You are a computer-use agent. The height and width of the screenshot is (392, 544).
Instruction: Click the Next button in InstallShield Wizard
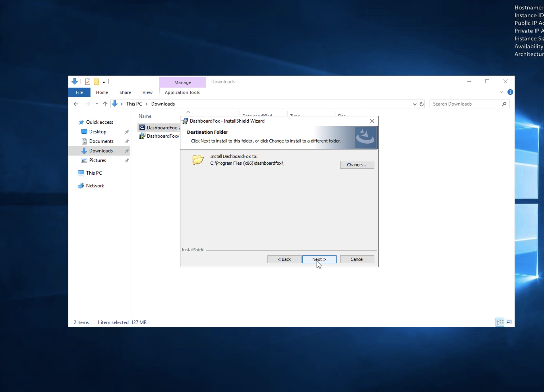click(x=319, y=259)
